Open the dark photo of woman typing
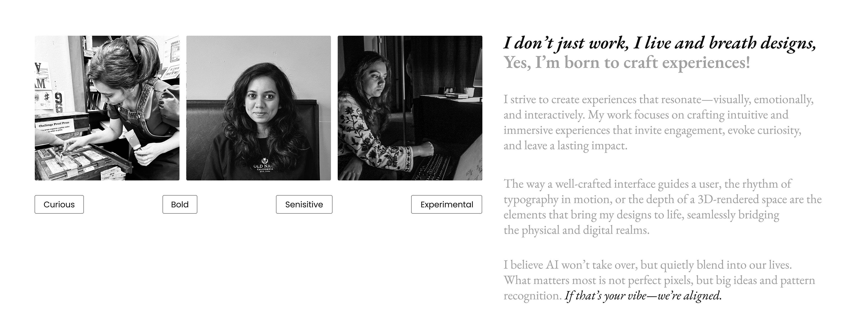Image resolution: width=868 pixels, height=331 pixels. coord(410,108)
